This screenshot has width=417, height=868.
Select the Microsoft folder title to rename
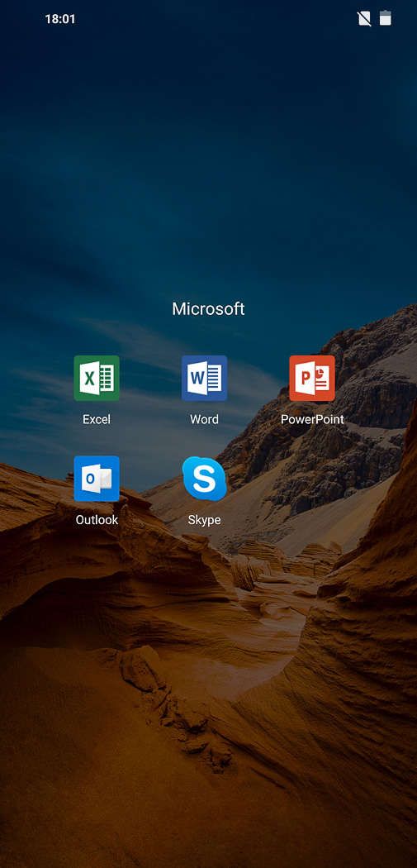[208, 309]
